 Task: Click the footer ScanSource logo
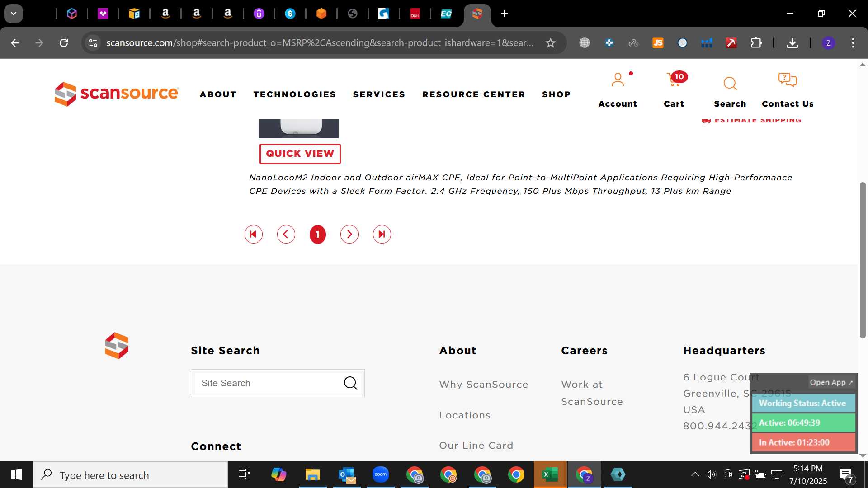[x=117, y=346]
